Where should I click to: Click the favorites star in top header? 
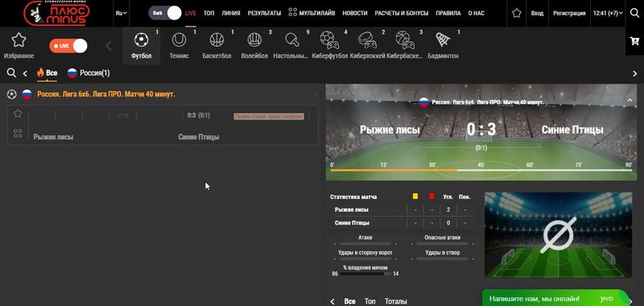[517, 13]
